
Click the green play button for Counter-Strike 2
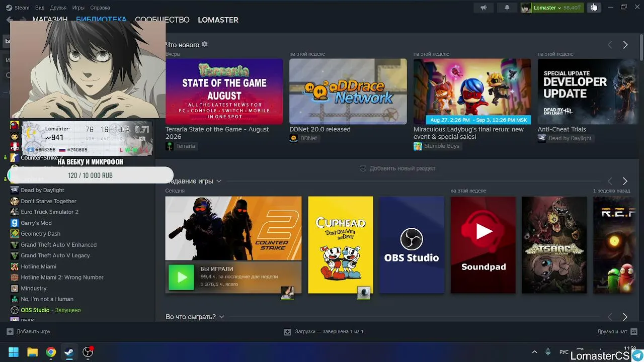tap(181, 277)
